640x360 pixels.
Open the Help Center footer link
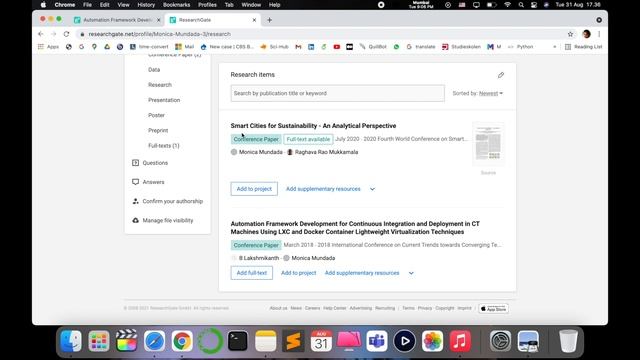(334, 309)
